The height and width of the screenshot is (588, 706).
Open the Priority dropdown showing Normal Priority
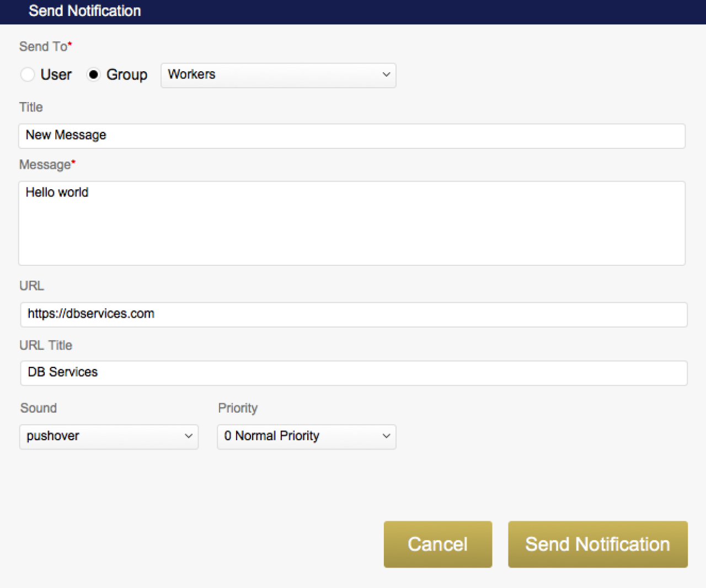tap(307, 437)
